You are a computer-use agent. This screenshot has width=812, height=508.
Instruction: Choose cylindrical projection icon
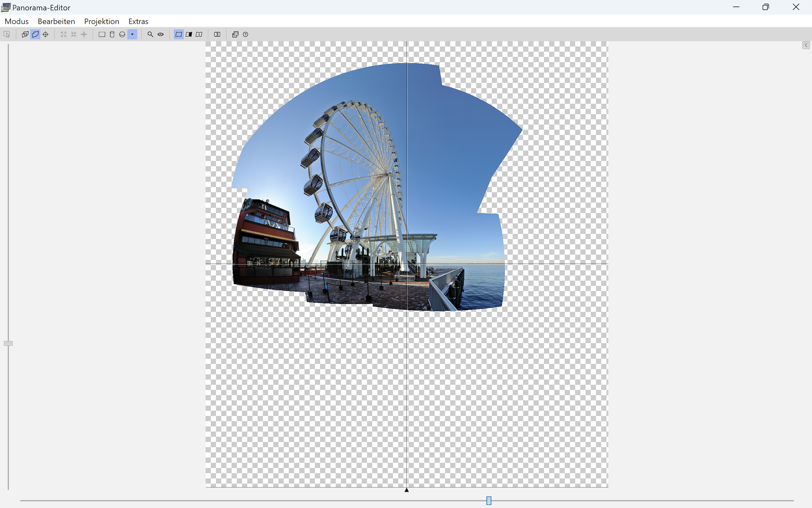point(112,35)
